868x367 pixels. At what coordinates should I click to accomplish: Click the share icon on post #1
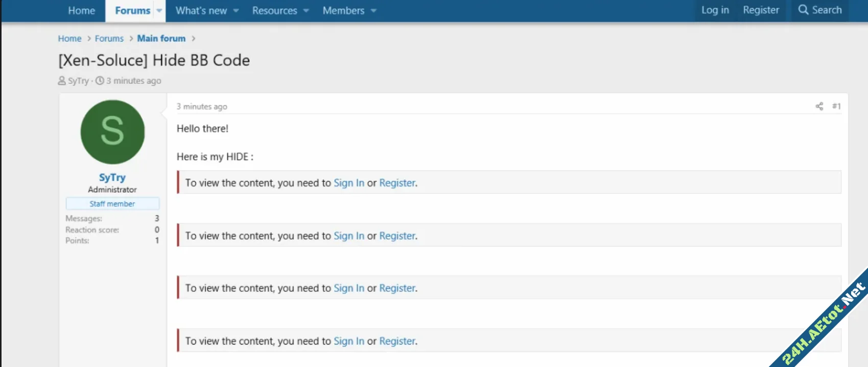819,106
